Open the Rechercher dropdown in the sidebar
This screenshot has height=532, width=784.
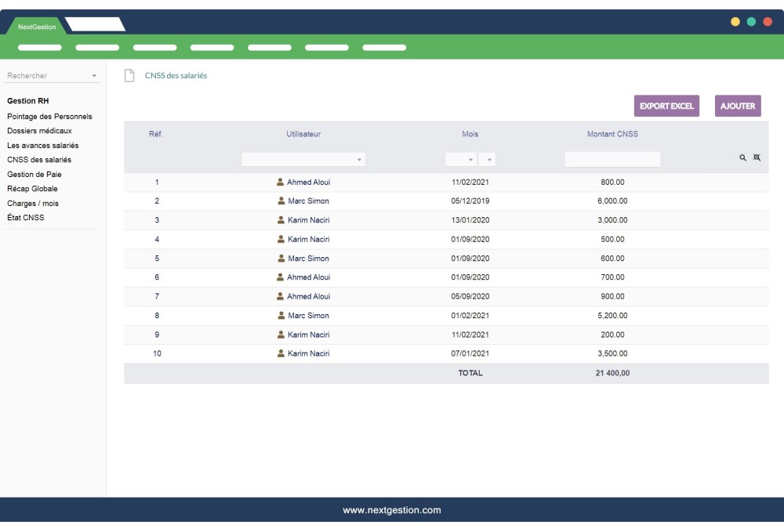coord(94,75)
